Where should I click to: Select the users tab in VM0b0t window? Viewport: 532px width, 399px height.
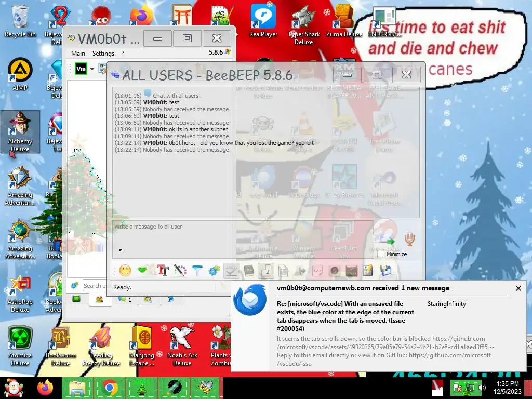(x=99, y=300)
